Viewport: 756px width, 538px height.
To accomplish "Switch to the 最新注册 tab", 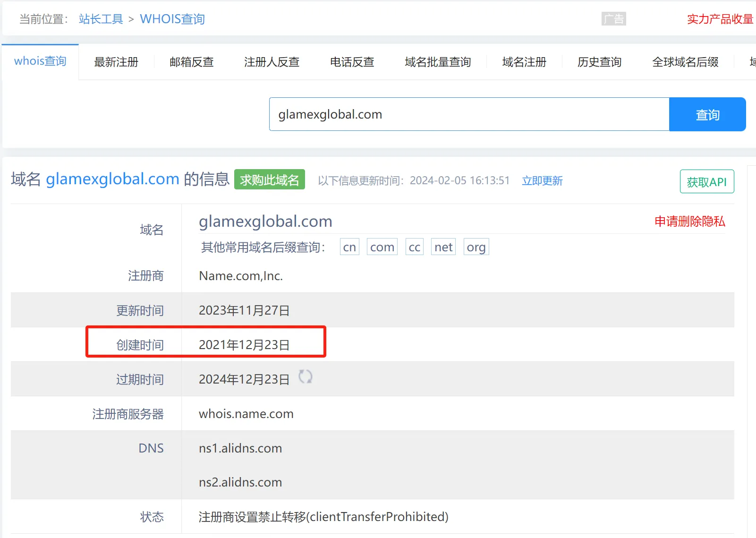I will coord(116,62).
